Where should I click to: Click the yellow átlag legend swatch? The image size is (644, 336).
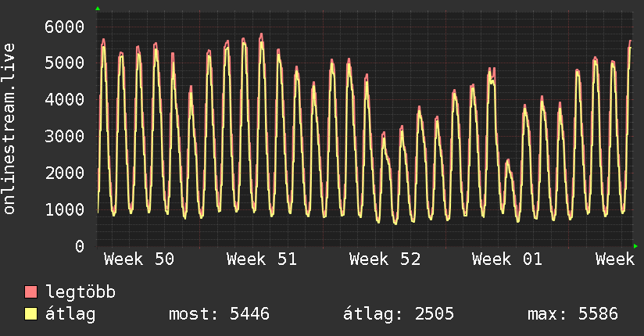pyautogui.click(x=31, y=315)
